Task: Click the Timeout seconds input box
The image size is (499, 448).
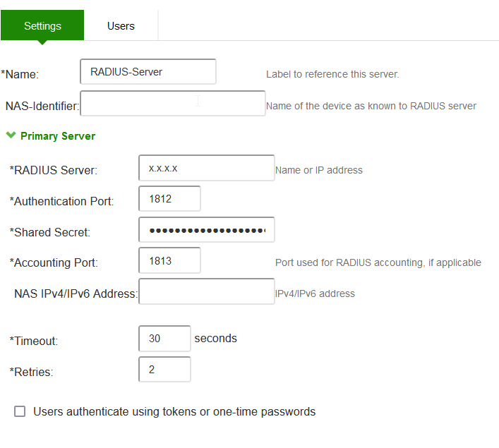Action: [x=164, y=339]
